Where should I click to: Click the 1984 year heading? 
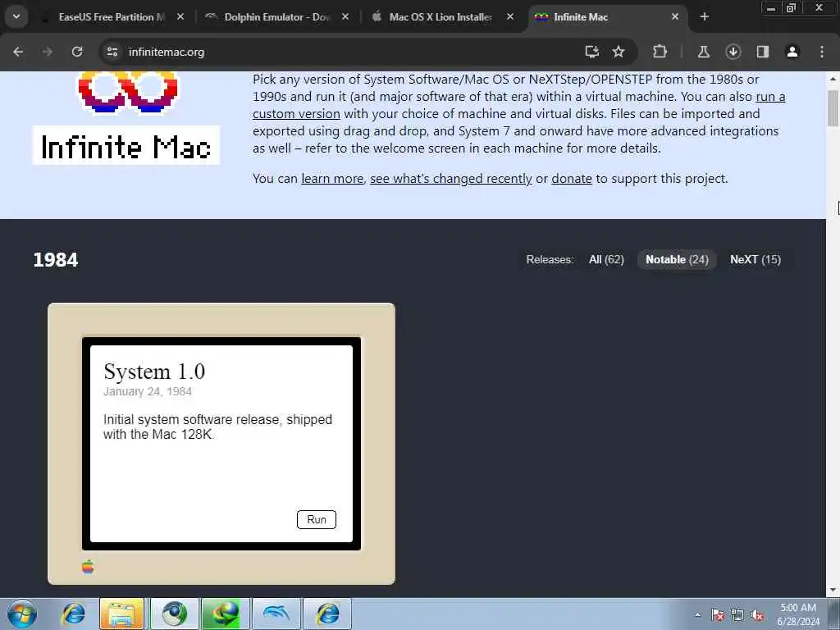[56, 260]
